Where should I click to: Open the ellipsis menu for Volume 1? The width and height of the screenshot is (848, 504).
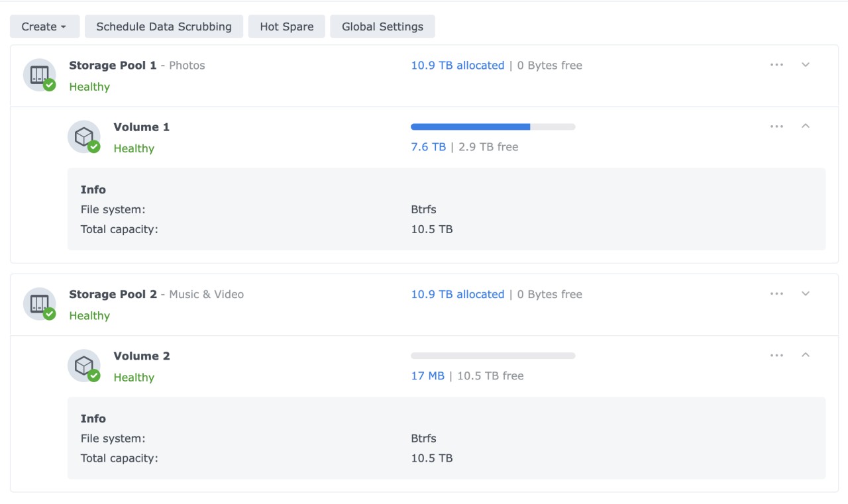point(776,126)
